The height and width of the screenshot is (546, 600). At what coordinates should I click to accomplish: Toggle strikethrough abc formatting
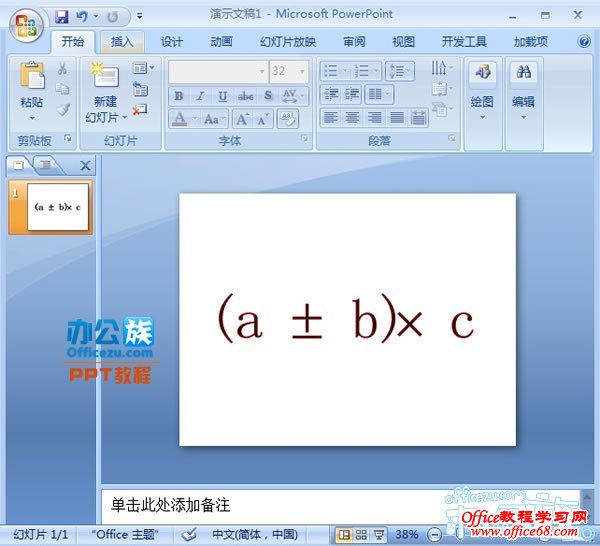pos(246,96)
